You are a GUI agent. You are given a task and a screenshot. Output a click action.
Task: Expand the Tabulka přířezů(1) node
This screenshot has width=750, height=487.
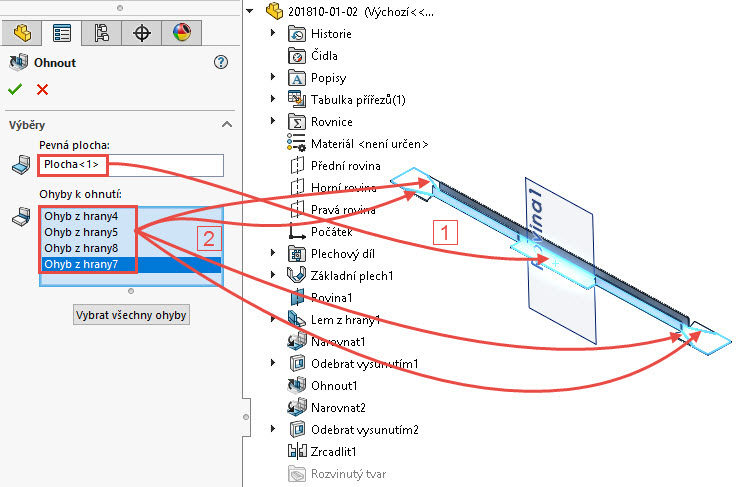tap(273, 99)
